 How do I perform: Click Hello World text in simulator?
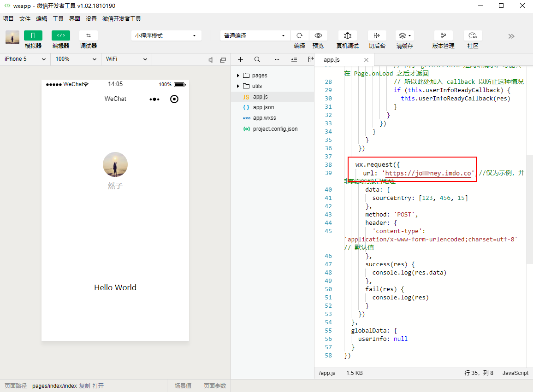coord(115,287)
